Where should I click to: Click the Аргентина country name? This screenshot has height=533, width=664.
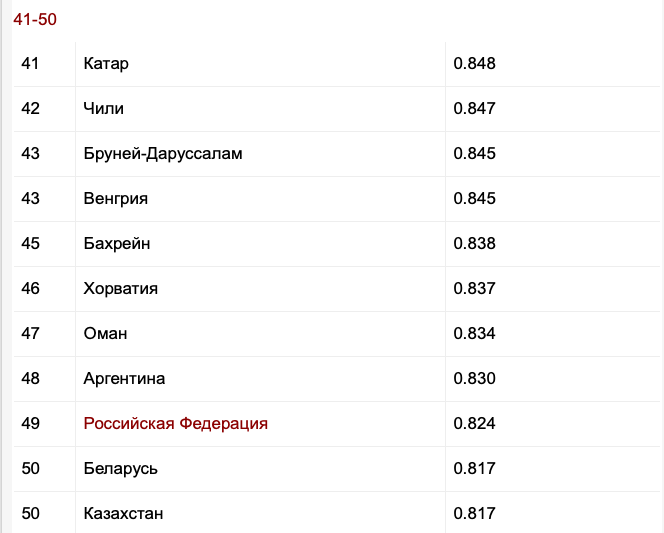point(125,379)
